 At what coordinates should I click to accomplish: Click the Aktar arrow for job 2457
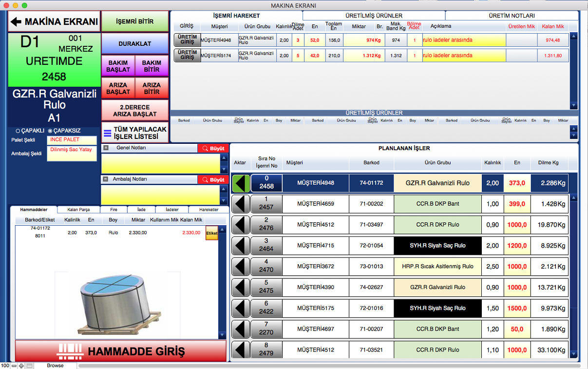coord(241,204)
